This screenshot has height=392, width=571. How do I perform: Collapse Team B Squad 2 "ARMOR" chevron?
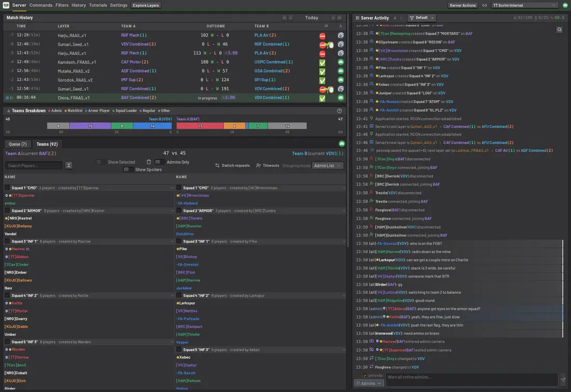344,211
